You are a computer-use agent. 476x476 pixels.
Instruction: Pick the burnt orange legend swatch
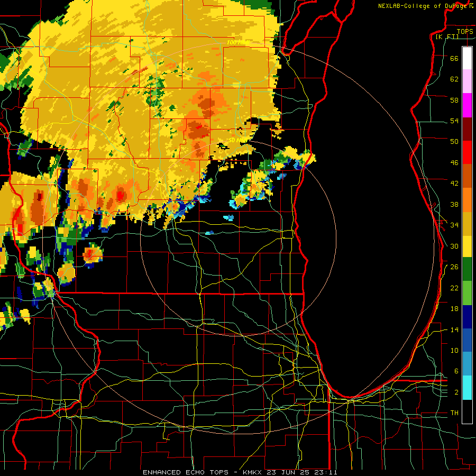tap(467, 176)
